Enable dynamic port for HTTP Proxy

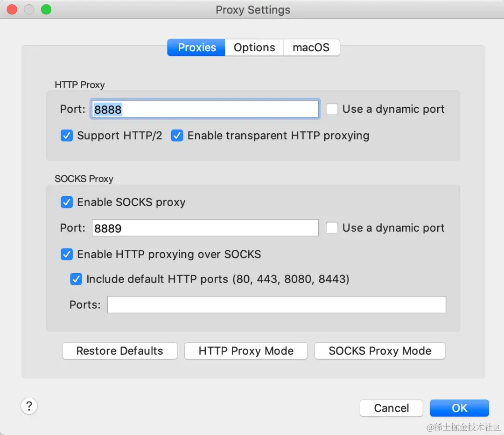coord(332,109)
